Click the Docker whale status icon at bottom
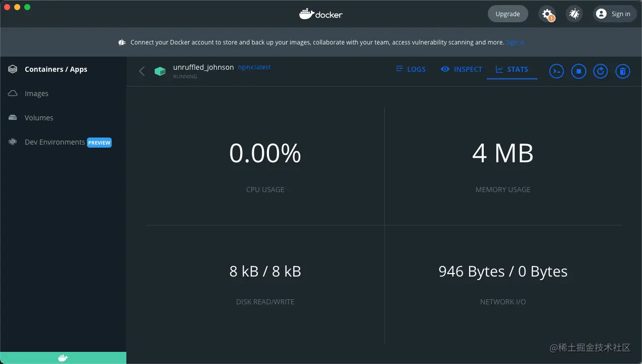Image resolution: width=642 pixels, height=364 pixels. pos(63,358)
